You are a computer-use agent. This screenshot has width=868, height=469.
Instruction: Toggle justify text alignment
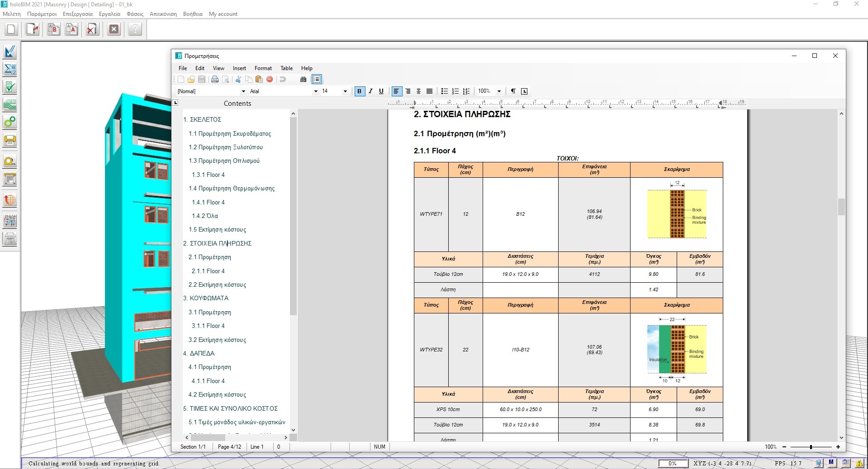(429, 91)
